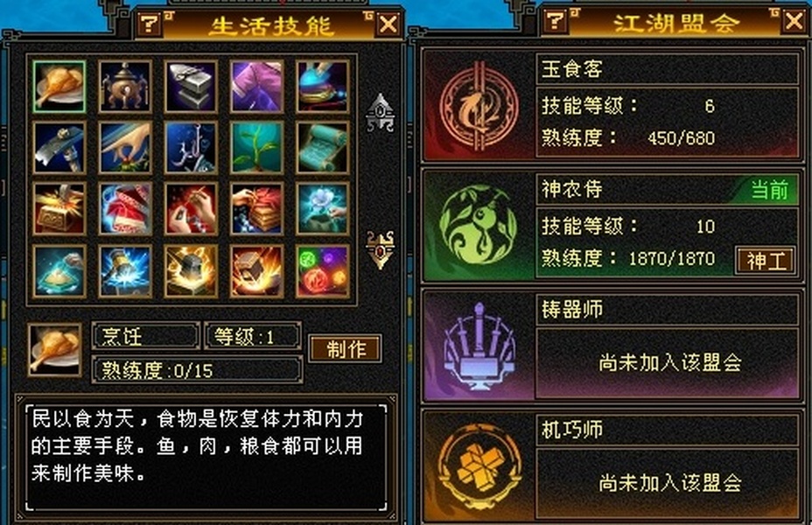Select the colored gems skill icon

coord(323,272)
